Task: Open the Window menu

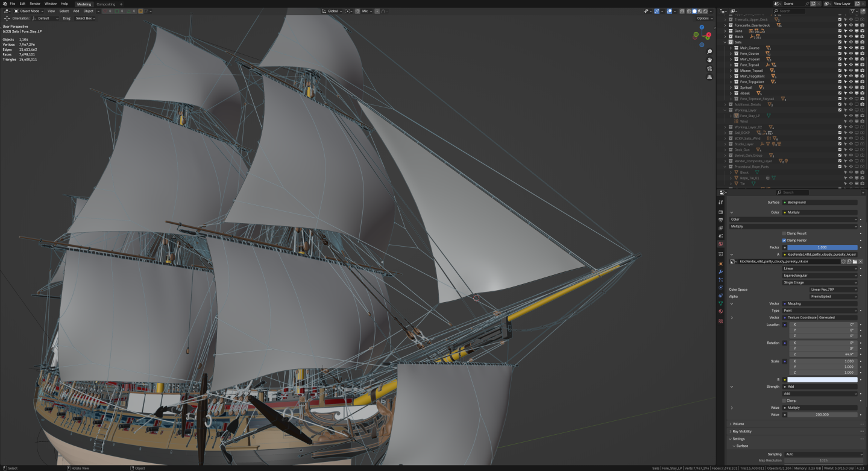Action: (51, 4)
